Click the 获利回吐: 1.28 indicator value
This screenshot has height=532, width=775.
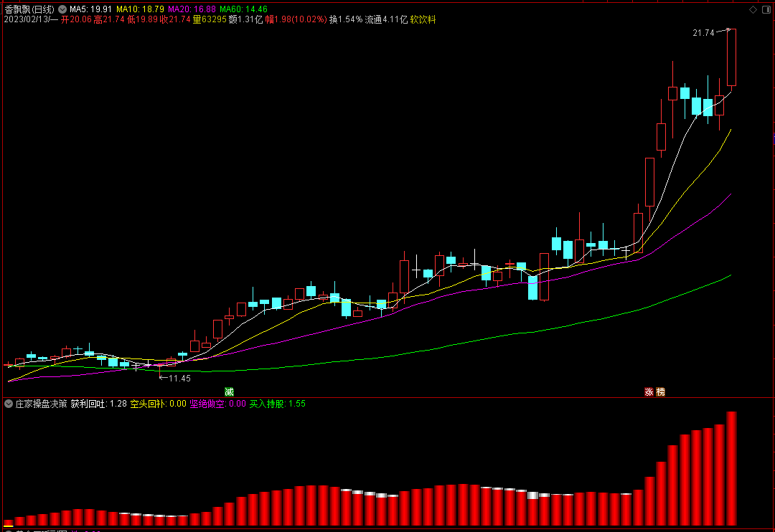pos(98,404)
